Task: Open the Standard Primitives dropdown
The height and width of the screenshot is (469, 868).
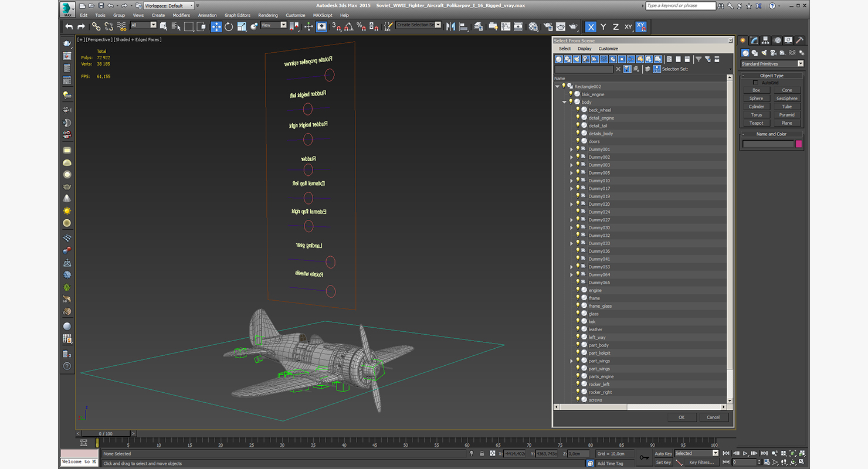Action: tap(772, 64)
